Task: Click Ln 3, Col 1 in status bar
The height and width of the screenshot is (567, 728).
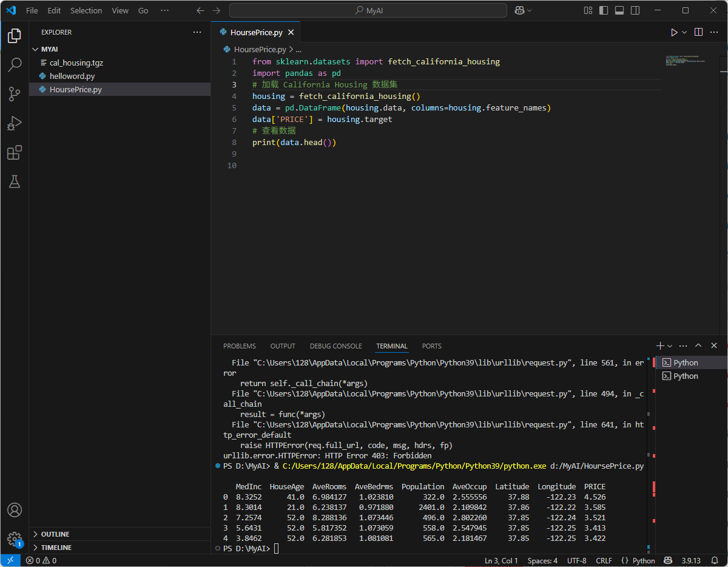Action: (500, 561)
